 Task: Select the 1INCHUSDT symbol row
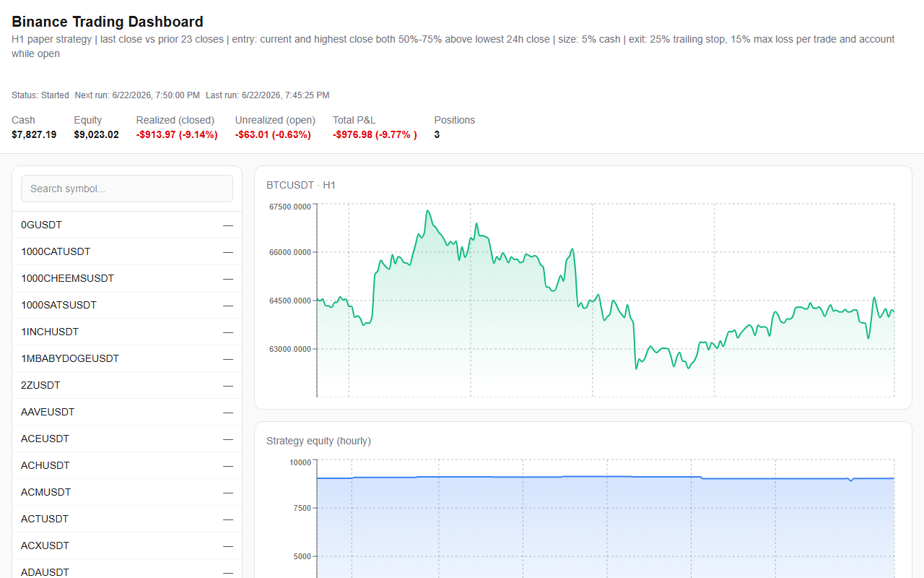coord(127,332)
